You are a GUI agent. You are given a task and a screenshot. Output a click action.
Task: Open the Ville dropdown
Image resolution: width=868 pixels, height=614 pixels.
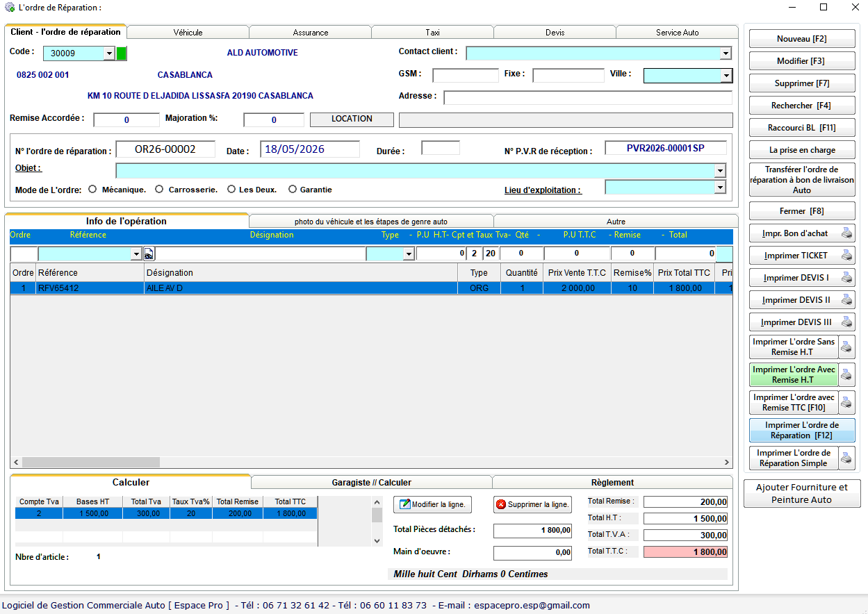click(x=726, y=76)
